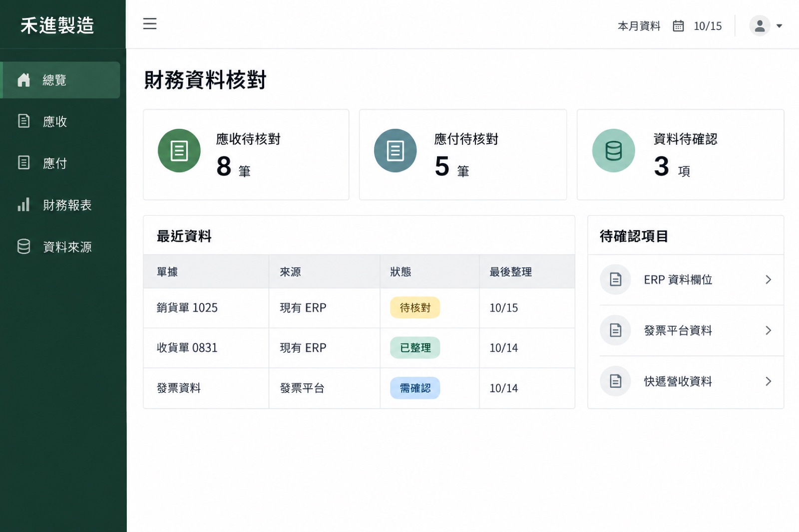Click the 需確認 status badge
The width and height of the screenshot is (799, 532).
click(415, 388)
